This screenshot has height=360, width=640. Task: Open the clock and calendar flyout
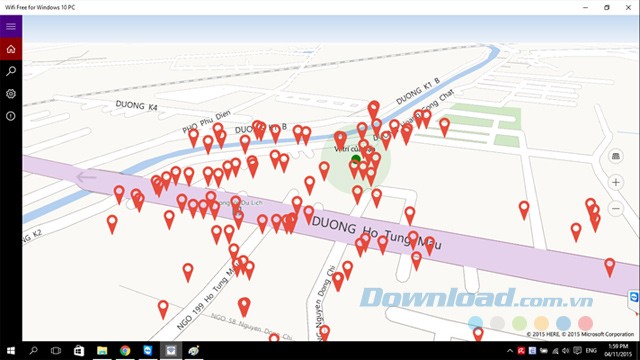tap(618, 351)
